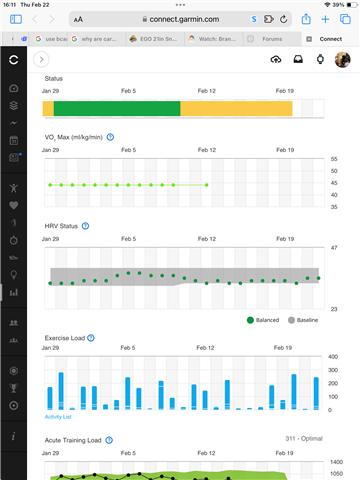360x480 pixels.
Task: Open the bar chart Reports sidebar icon
Action: tap(14, 292)
